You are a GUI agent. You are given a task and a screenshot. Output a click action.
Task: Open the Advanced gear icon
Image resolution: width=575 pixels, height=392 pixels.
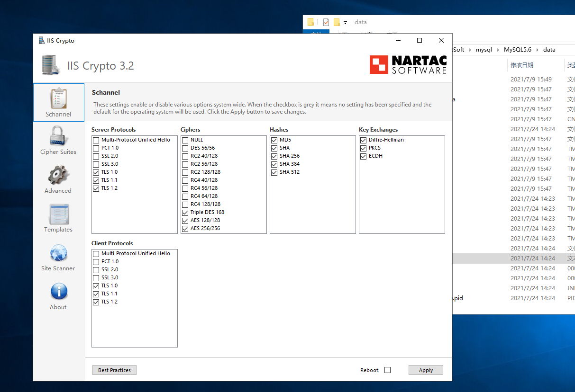(x=58, y=175)
